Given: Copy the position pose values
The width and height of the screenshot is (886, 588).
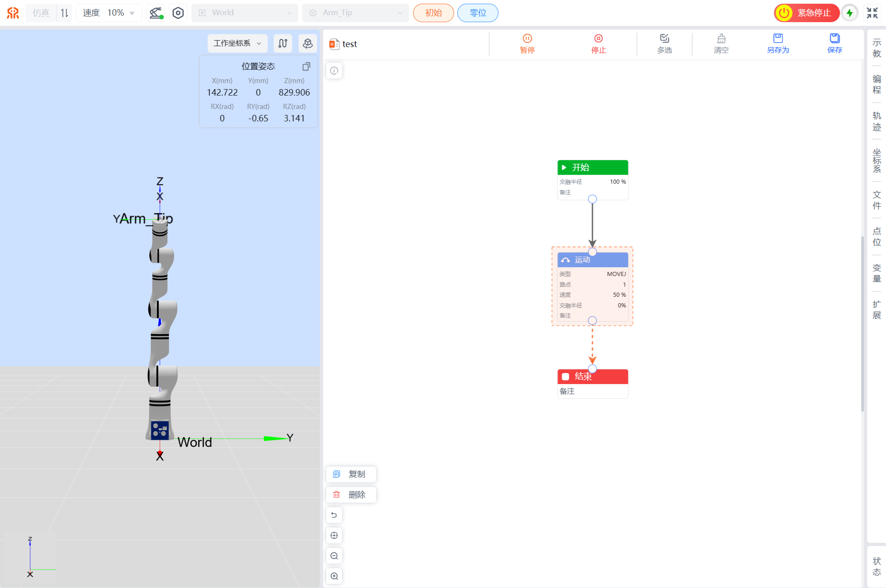Looking at the screenshot, I should point(306,66).
